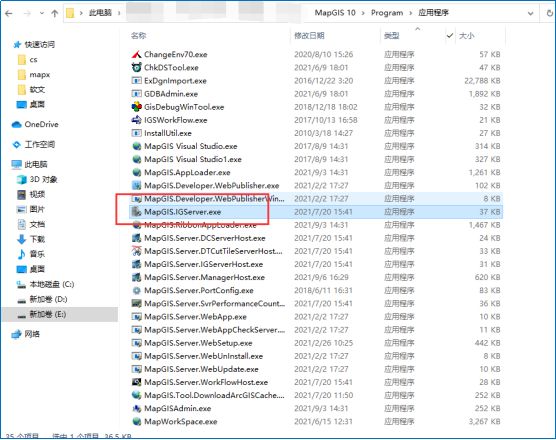Viewport: 556px width, 440px height.
Task: Click the ChangeEnv70.exe red icon
Action: [137, 54]
